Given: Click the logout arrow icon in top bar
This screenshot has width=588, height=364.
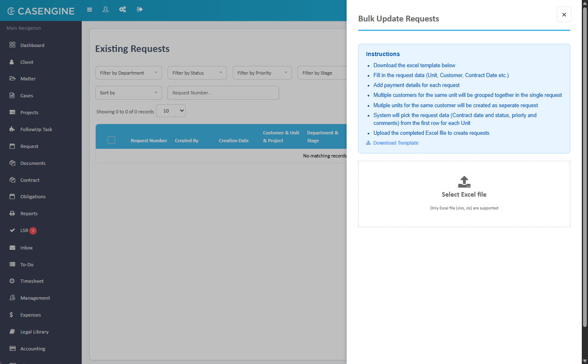Looking at the screenshot, I should pos(140,9).
